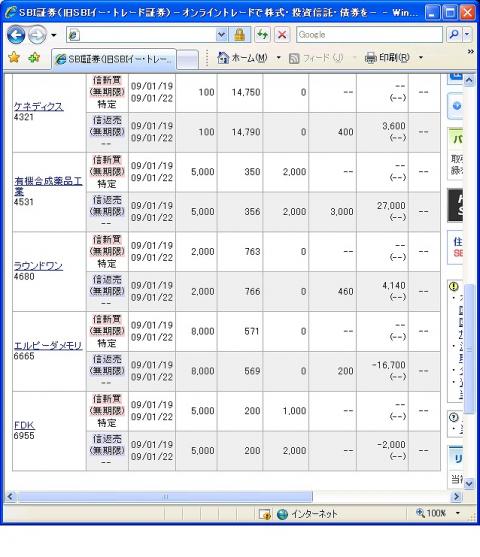
Task: Click the security lock icon
Action: coord(240,35)
